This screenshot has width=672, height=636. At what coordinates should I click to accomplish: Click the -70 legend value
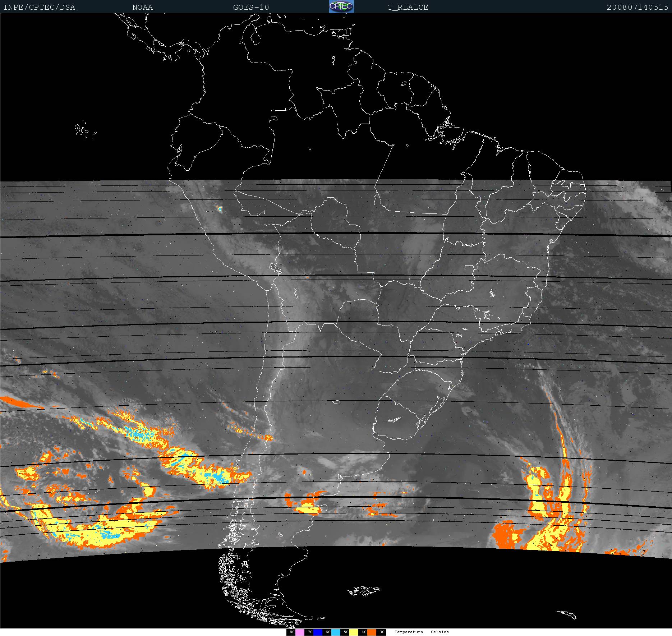[309, 632]
